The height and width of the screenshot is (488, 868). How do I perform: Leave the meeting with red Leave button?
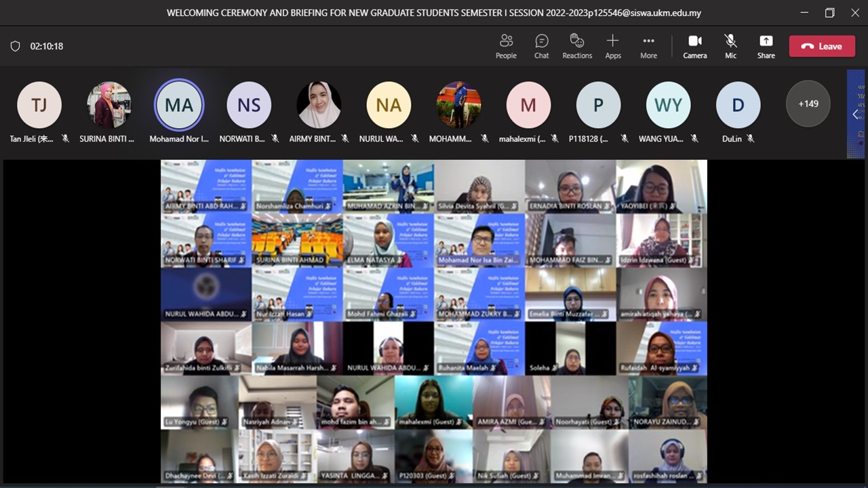pyautogui.click(x=822, y=46)
